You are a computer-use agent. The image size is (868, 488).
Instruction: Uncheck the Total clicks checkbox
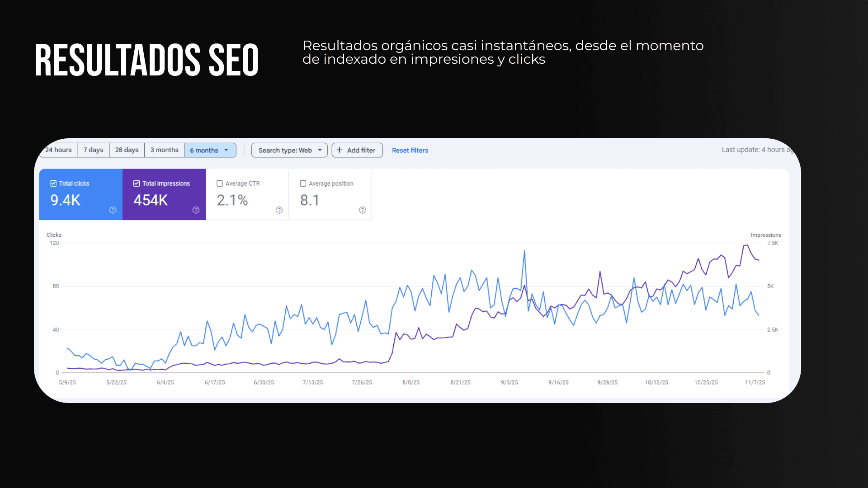point(53,183)
